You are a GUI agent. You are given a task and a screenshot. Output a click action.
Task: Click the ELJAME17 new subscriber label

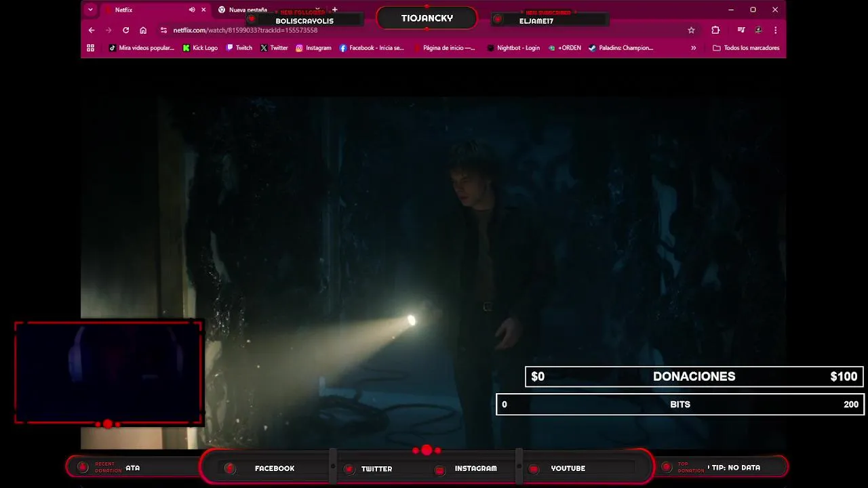pos(536,21)
